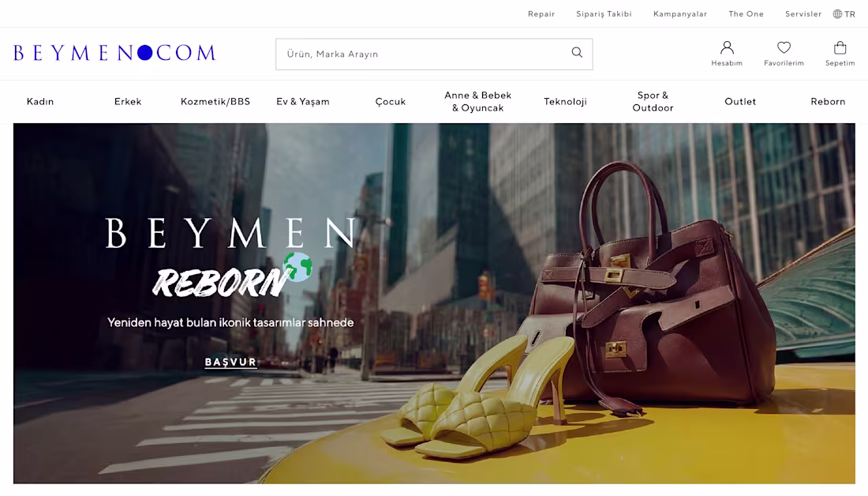Screen dimensions: 868x496
Task: Open Ev & Yaşam category
Action: coord(303,101)
